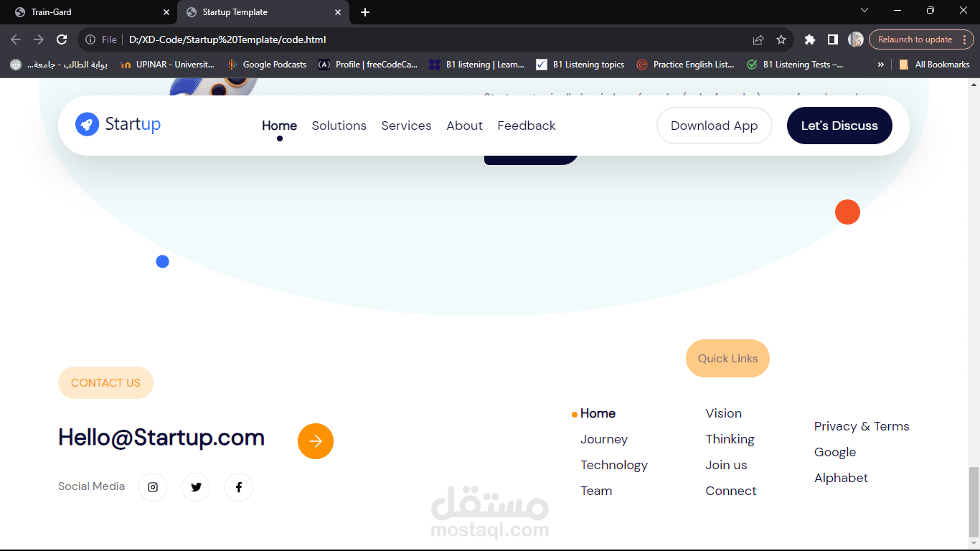Open the Practice English List... bookmark
The image size is (980, 551).
(686, 65)
